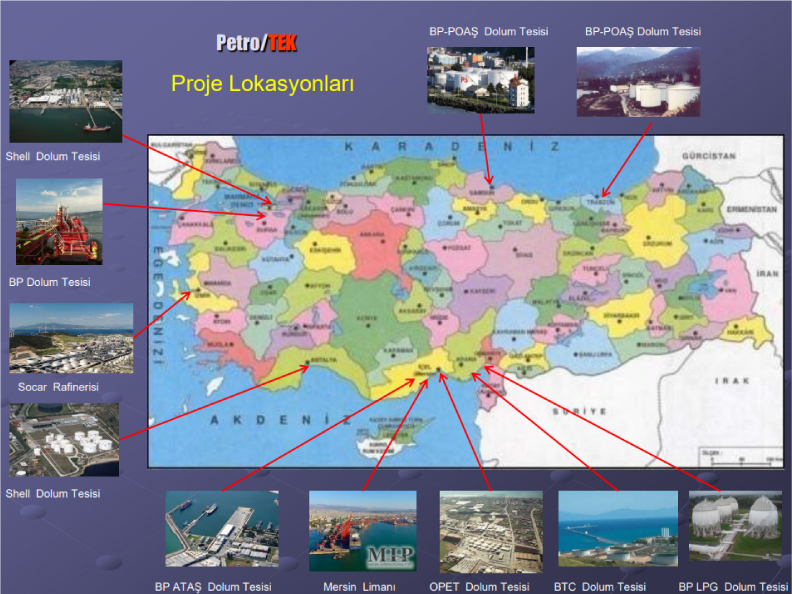This screenshot has height=594, width=792.
Task: Click the AKDENİZ sea label on the map
Action: pos(281,420)
